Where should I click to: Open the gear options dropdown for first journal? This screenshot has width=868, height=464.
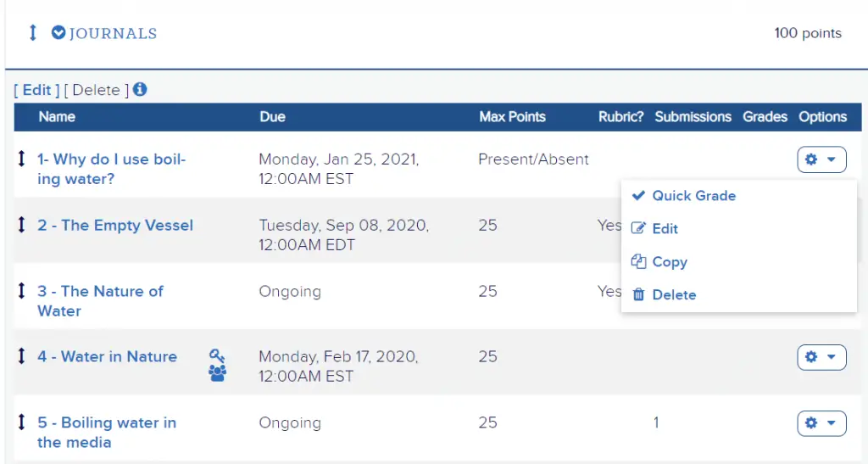point(821,159)
